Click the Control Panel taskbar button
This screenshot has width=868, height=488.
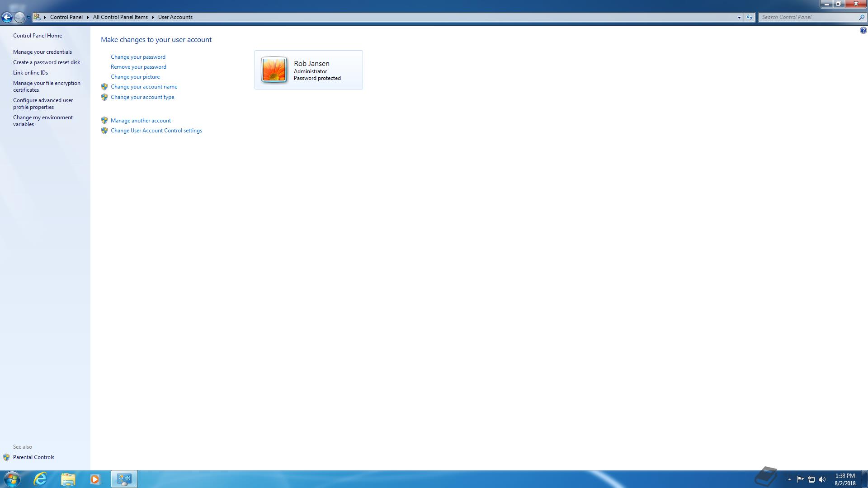[124, 479]
